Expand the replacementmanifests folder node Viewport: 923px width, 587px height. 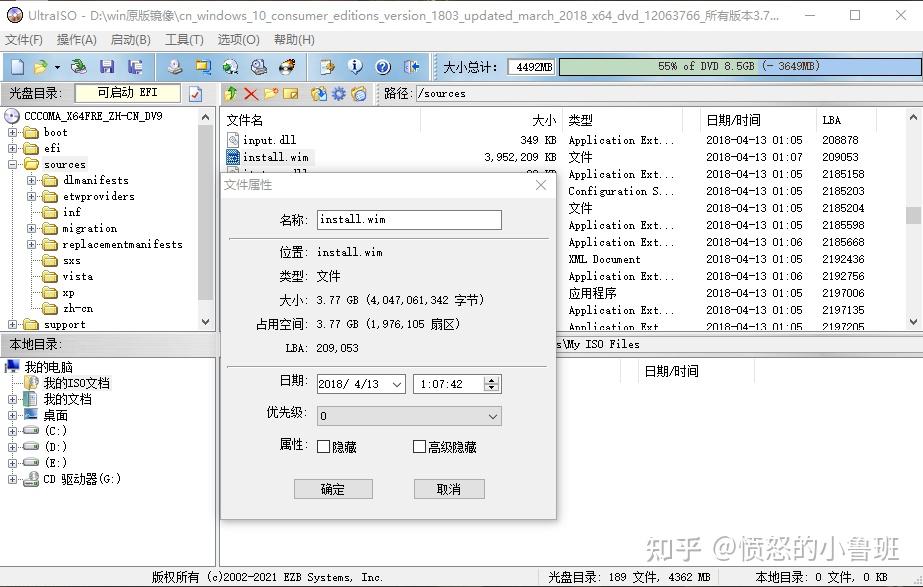[x=31, y=244]
